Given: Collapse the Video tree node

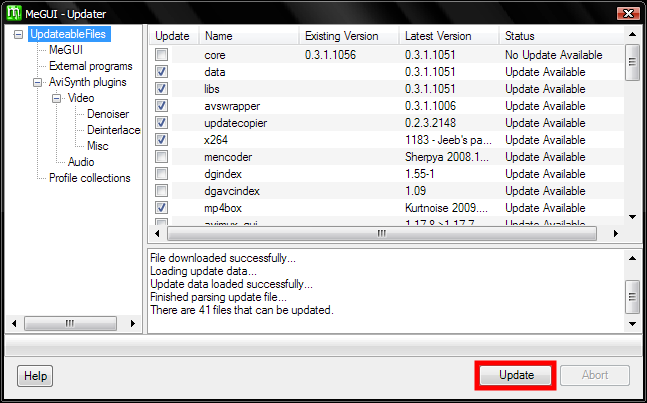Looking at the screenshot, I should tap(57, 99).
